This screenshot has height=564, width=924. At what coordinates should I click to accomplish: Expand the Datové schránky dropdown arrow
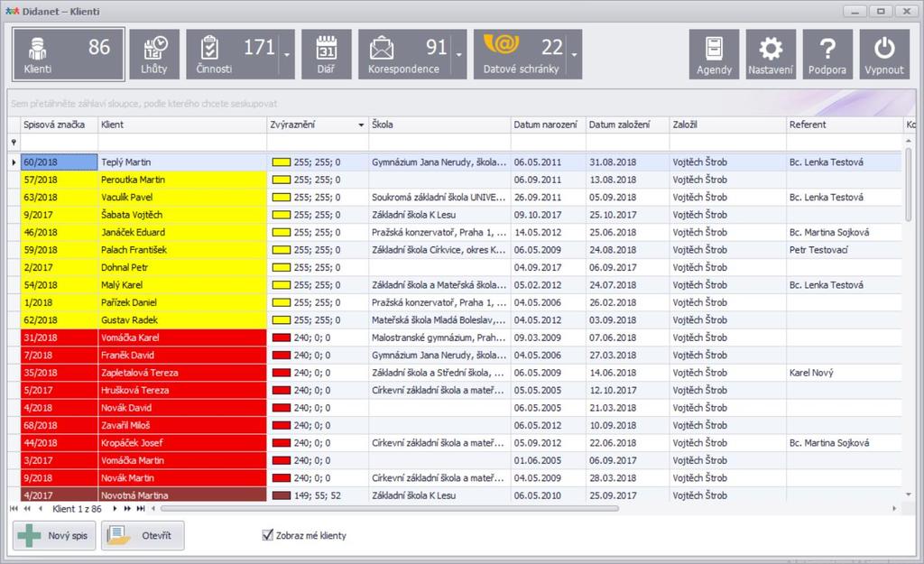(575, 54)
